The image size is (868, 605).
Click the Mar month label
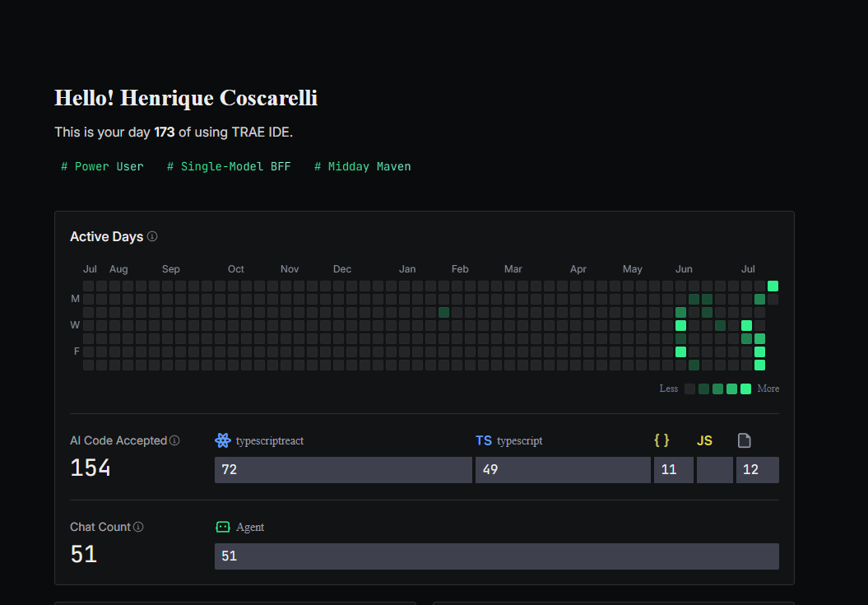513,269
